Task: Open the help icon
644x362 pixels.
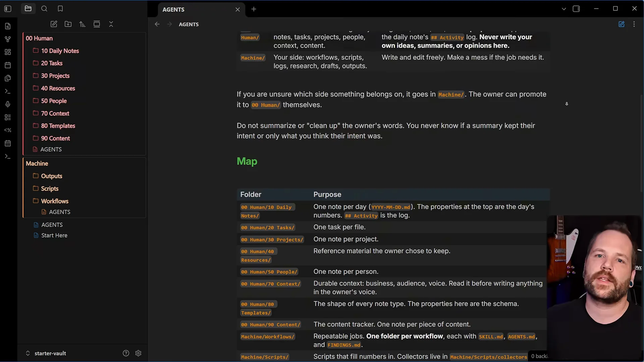Action: tap(126, 353)
